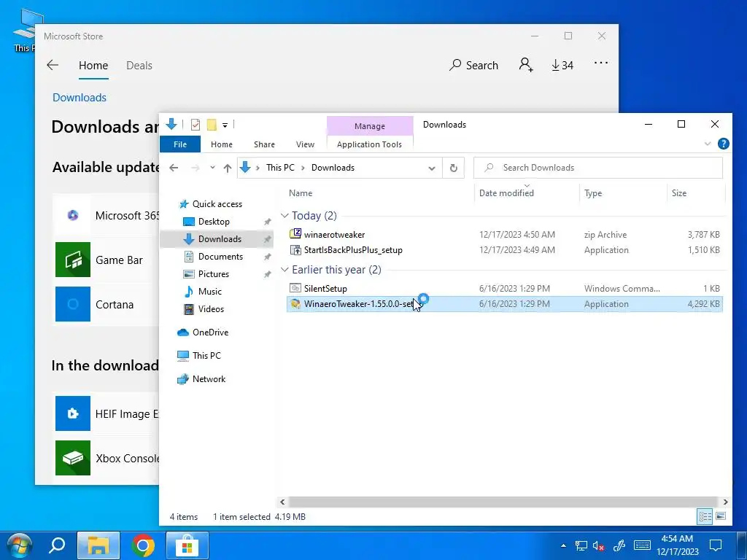Open the Action Center notifications
747x560 pixels.
coord(716,545)
